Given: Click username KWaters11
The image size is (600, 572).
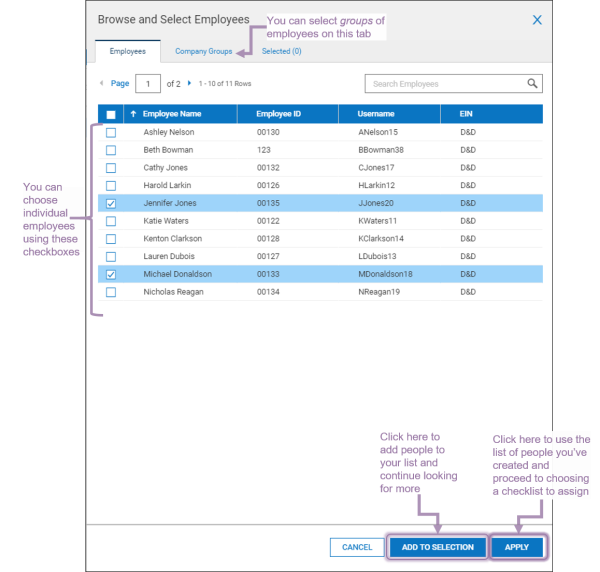Looking at the screenshot, I should pos(377,221).
